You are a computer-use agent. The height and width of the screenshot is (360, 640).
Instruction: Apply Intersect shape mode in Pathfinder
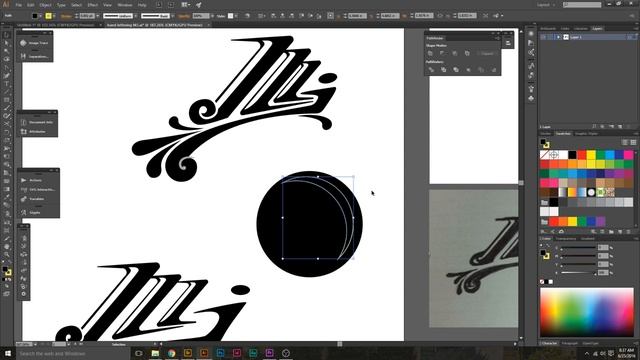[x=455, y=53]
